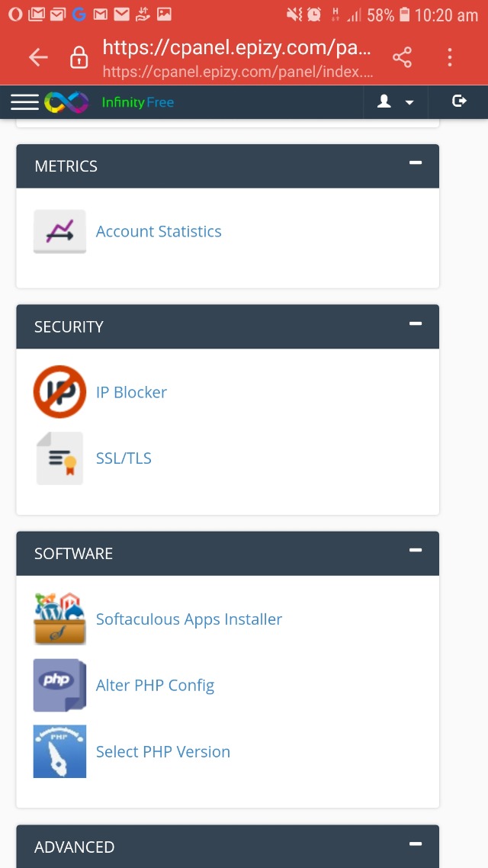This screenshot has height=868, width=488.
Task: Open the hamburger navigation menu
Action: (x=24, y=102)
